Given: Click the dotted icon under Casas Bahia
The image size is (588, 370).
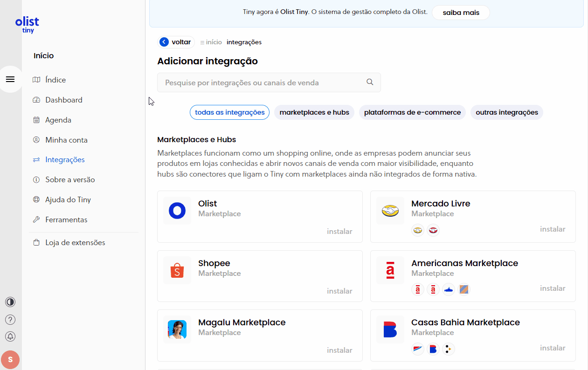Looking at the screenshot, I should click(x=449, y=349).
